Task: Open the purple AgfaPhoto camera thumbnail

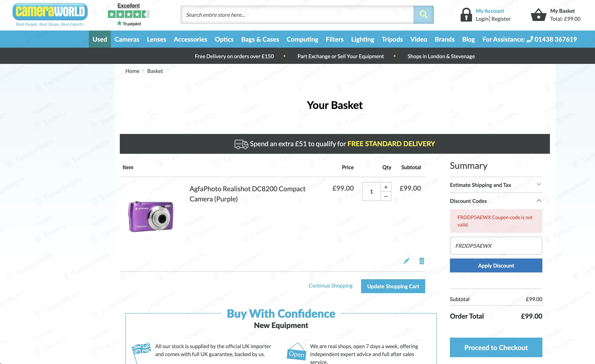Action: [x=151, y=216]
